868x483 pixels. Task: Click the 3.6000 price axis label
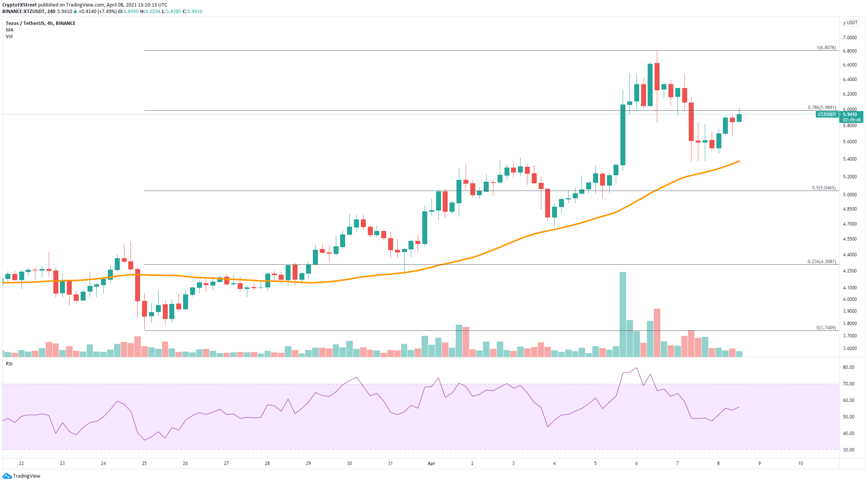pos(850,349)
